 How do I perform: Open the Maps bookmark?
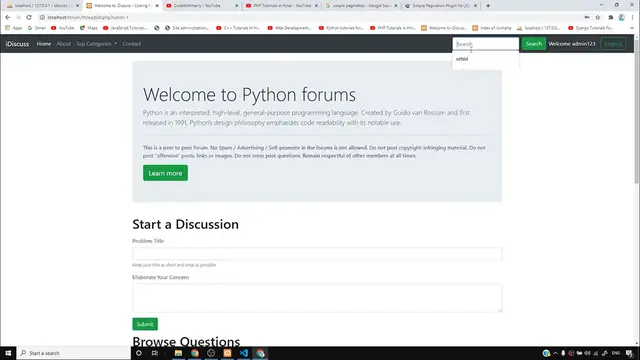point(89,28)
